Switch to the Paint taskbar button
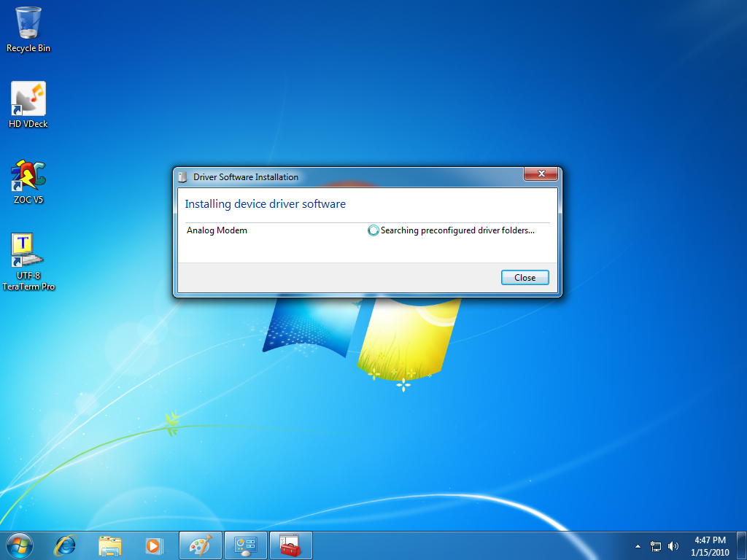The height and width of the screenshot is (560, 747). point(200,545)
